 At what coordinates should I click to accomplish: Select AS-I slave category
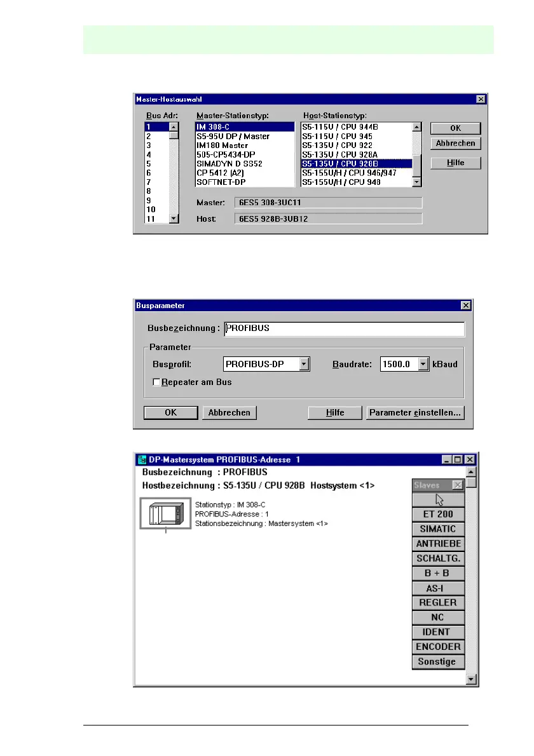(x=439, y=588)
